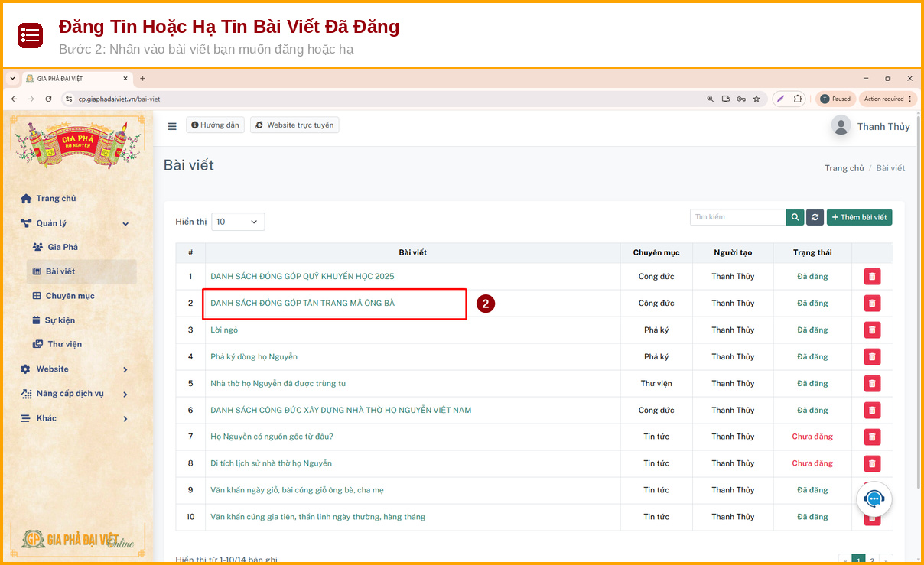The image size is (924, 565).
Task: Expand the Website sidebar section
Action: 75,369
